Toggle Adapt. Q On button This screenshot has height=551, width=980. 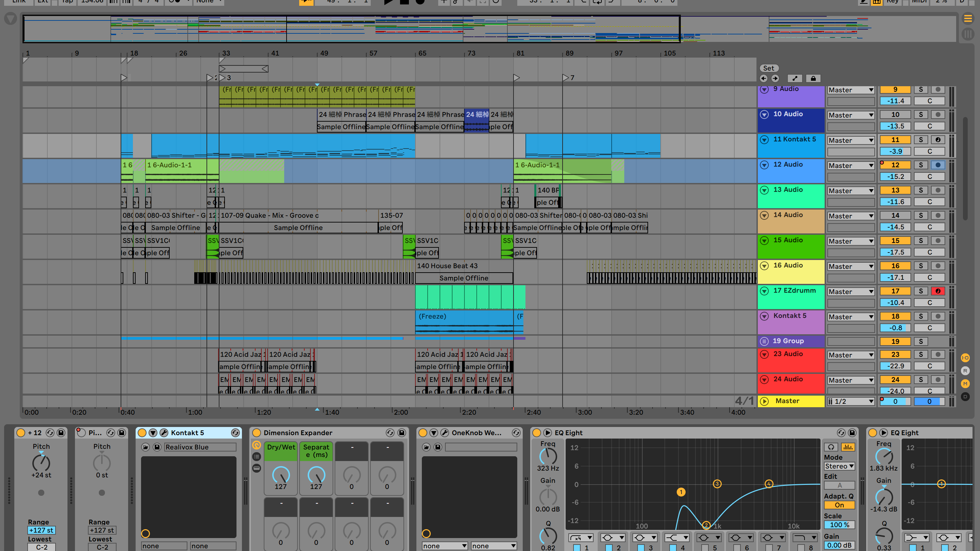[x=839, y=505]
